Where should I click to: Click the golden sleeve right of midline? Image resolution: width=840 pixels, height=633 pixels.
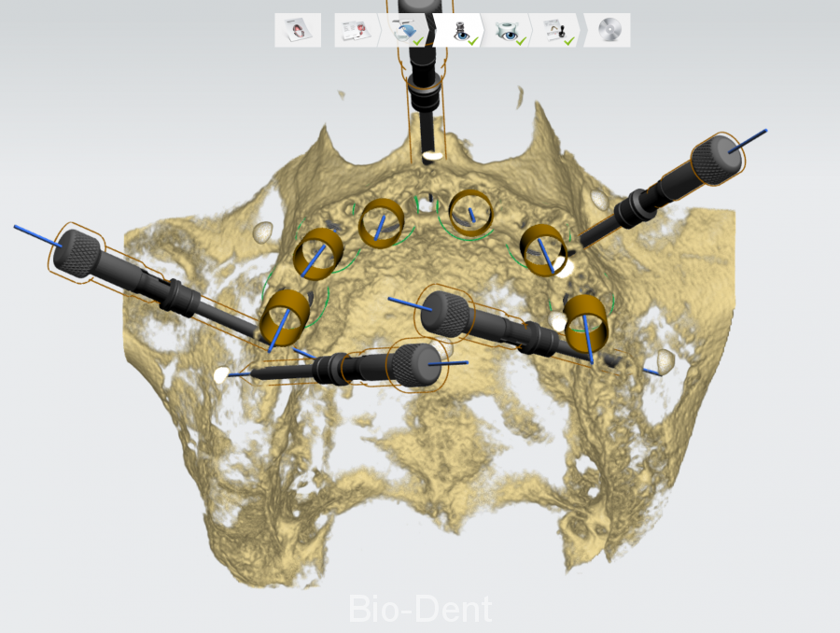pos(472,213)
